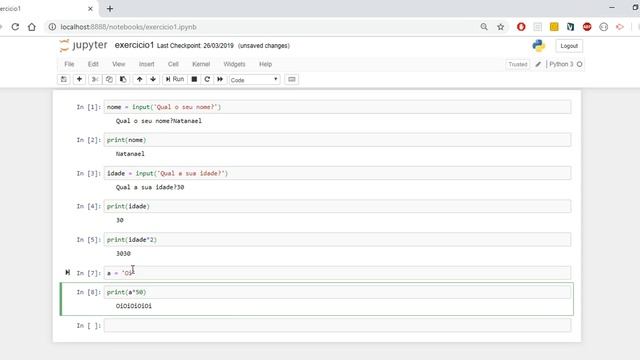The width and height of the screenshot is (640, 360).
Task: Click the output 'OiOiOiOiOi'
Action: (133, 306)
